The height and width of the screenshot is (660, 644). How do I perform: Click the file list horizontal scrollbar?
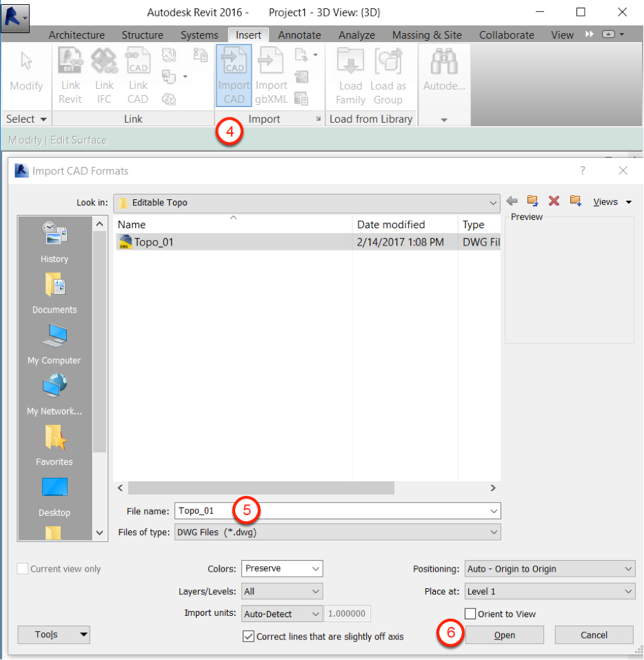(x=261, y=488)
